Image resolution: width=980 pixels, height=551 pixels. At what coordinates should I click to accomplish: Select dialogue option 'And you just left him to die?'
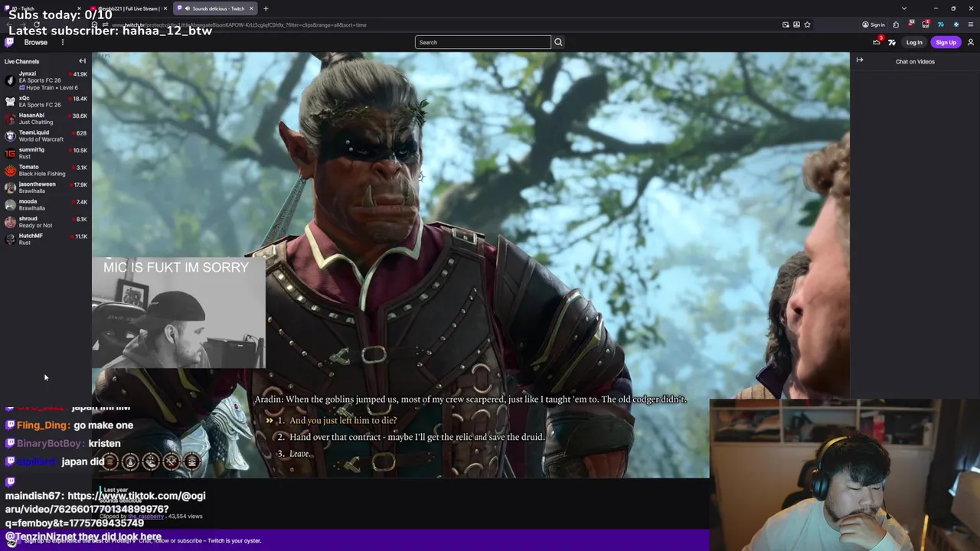click(343, 420)
